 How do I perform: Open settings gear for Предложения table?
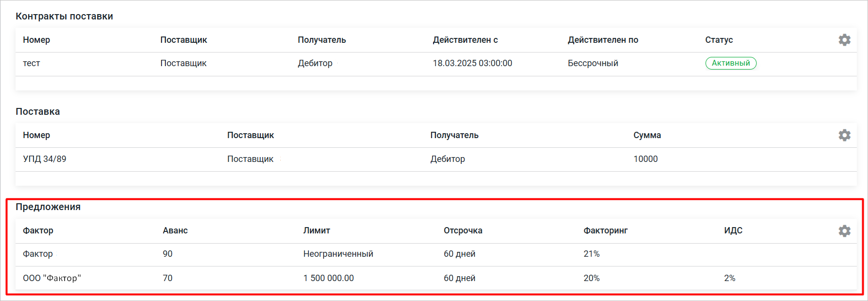[x=844, y=231]
